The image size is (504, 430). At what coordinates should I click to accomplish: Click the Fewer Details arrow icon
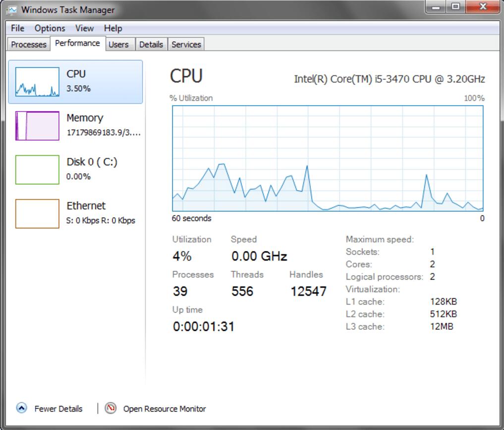point(22,408)
